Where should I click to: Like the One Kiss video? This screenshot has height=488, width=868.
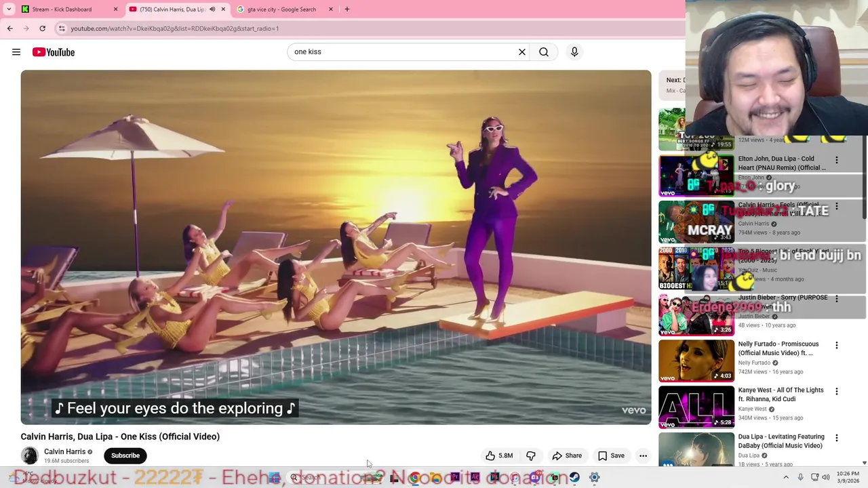[499, 455]
